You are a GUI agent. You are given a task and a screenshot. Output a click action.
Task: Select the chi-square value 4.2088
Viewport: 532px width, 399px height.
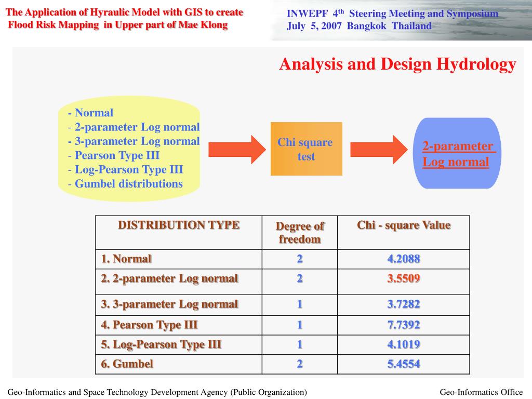404,259
